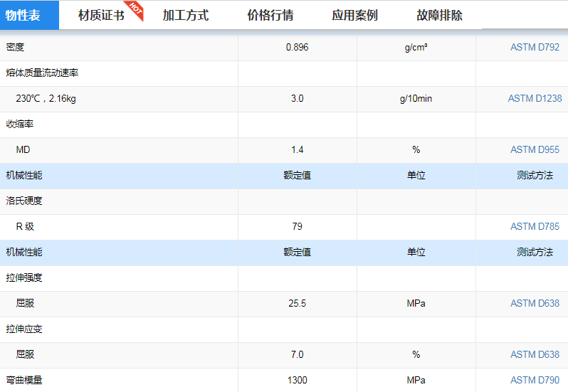Click ASTM D638 link in 25.5 MPa row

(535, 304)
